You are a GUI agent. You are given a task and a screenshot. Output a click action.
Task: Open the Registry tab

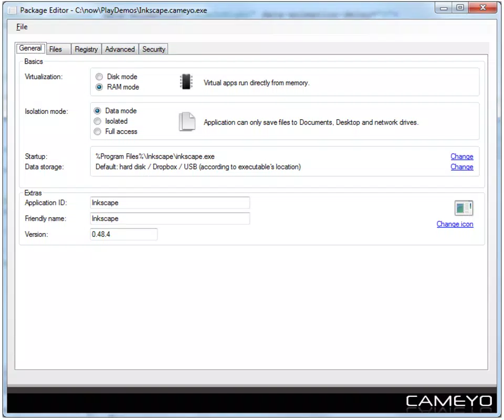[x=86, y=49]
